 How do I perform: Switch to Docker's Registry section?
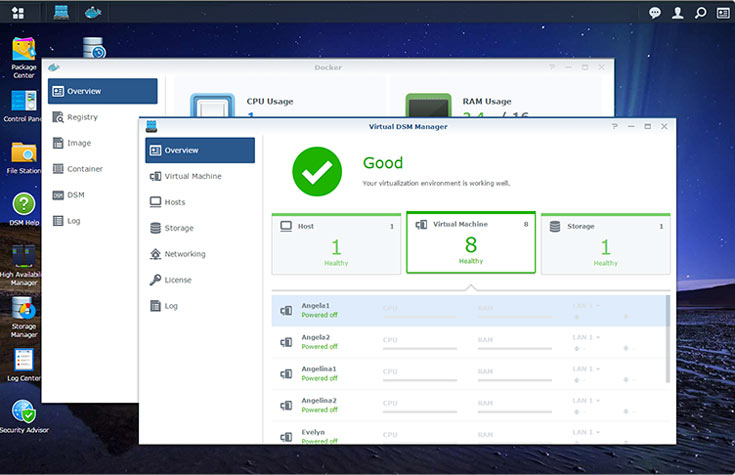[82, 117]
